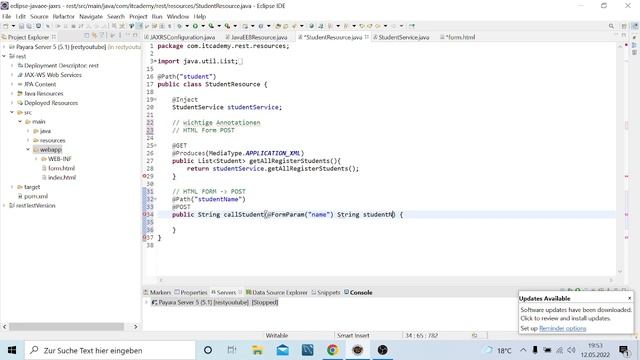Screen dimensions: 640x360
Task: Select the Java EE perspective icon
Action: pos(635,26)
